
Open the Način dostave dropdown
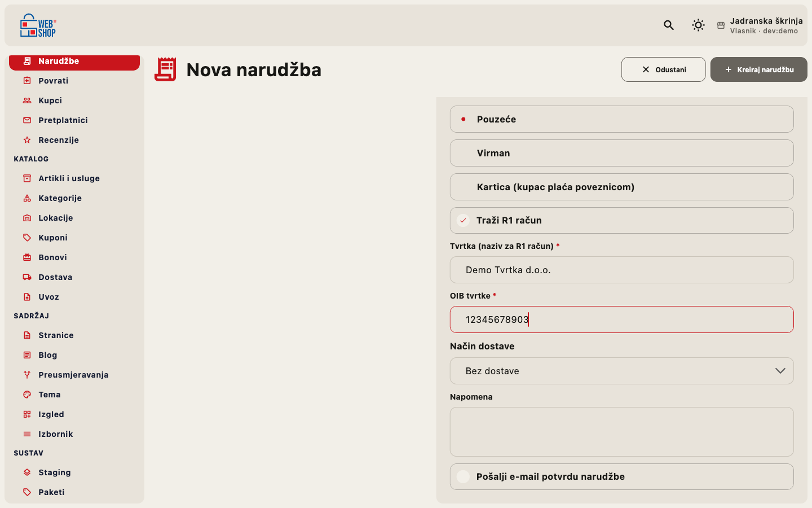621,371
